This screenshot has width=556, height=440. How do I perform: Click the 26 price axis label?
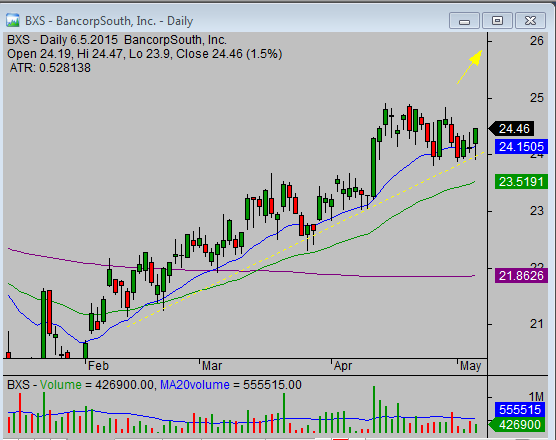click(x=536, y=41)
